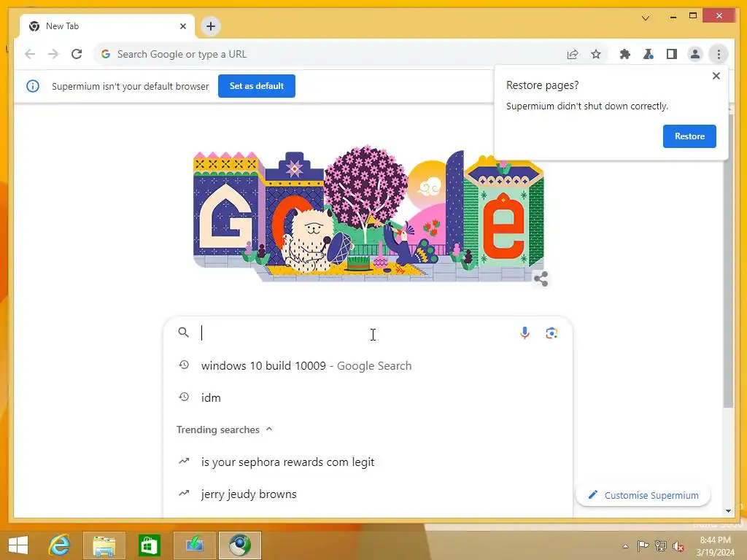Share the Google doodle
Screen dimensions: 747x560
pos(541,279)
